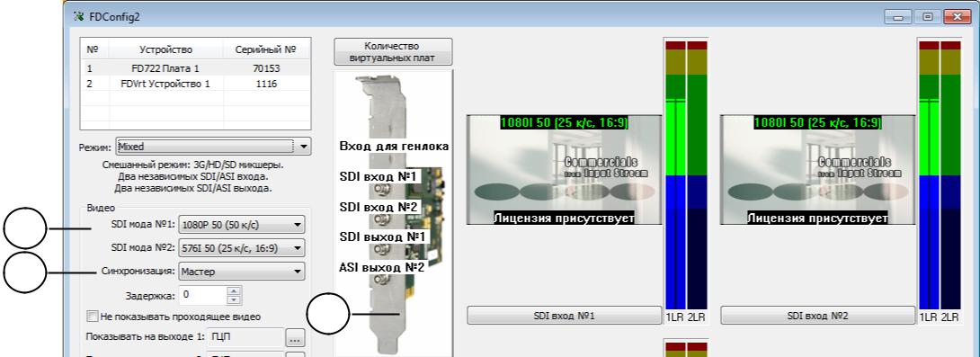Enable Не показывать проходящее видео checkbox
Screen dimensions: 980x357
[94, 317]
